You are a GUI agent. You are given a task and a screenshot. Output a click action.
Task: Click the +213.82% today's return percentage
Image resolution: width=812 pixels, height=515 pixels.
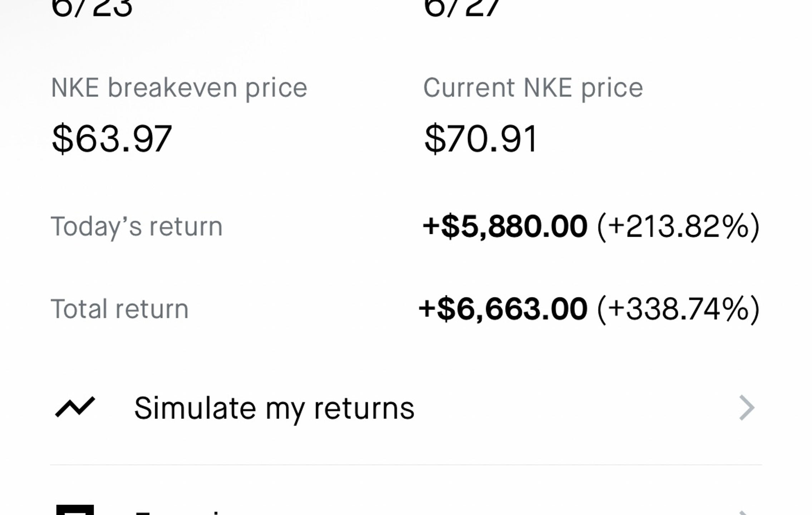tap(678, 227)
